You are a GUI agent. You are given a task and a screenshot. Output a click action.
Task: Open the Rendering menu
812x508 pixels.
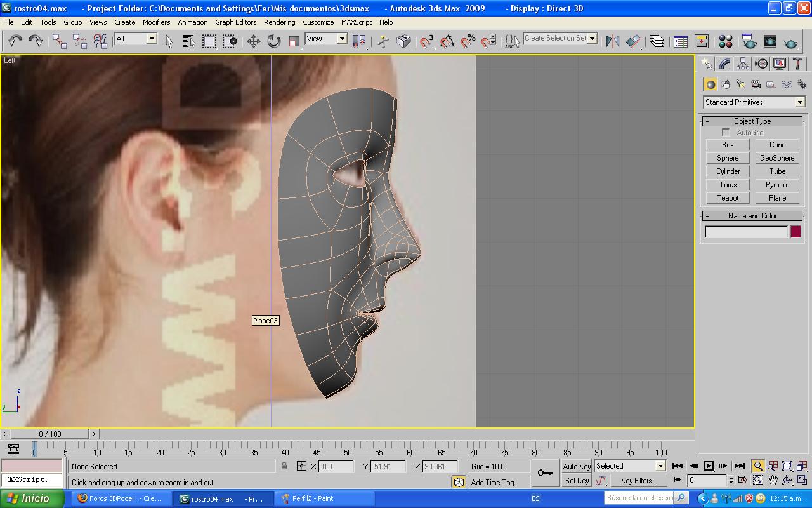point(279,22)
